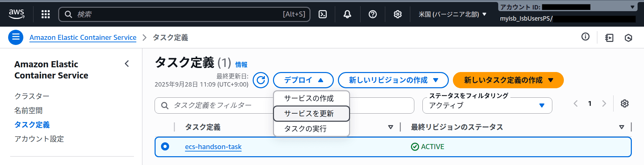Sort by タスク定義 column arrow
The width and height of the screenshot is (644, 165).
391,127
